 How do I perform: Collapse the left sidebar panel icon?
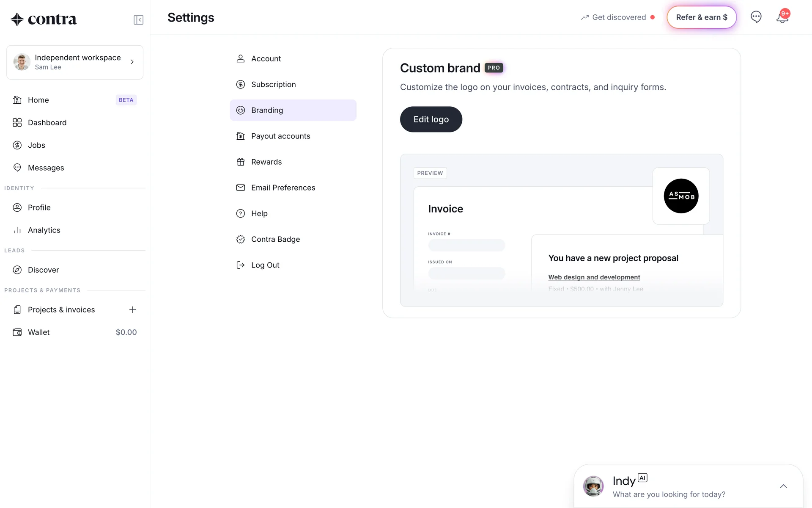coord(138,20)
